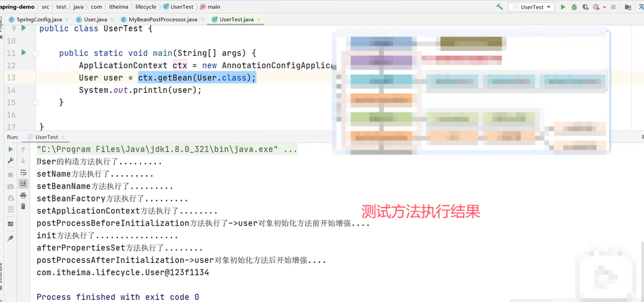Switch to SpringConfig.java tab
This screenshot has width=644, height=302.
(38, 20)
